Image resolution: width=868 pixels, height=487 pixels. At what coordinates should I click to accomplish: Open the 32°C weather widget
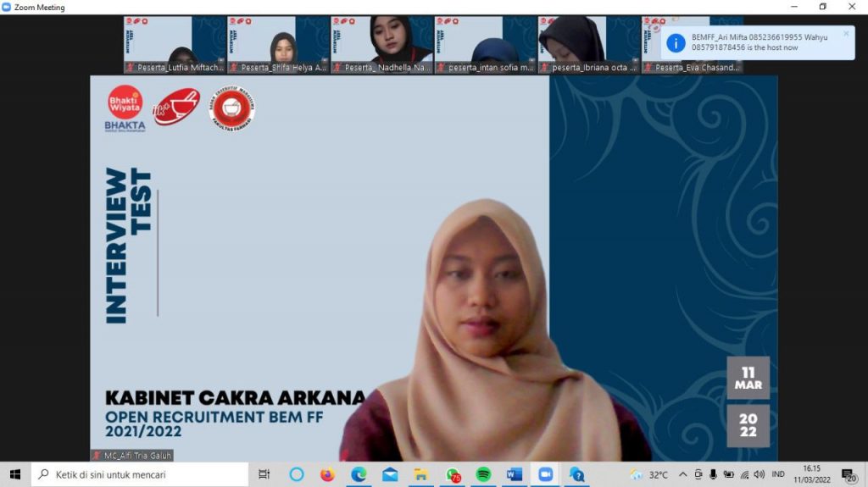649,474
